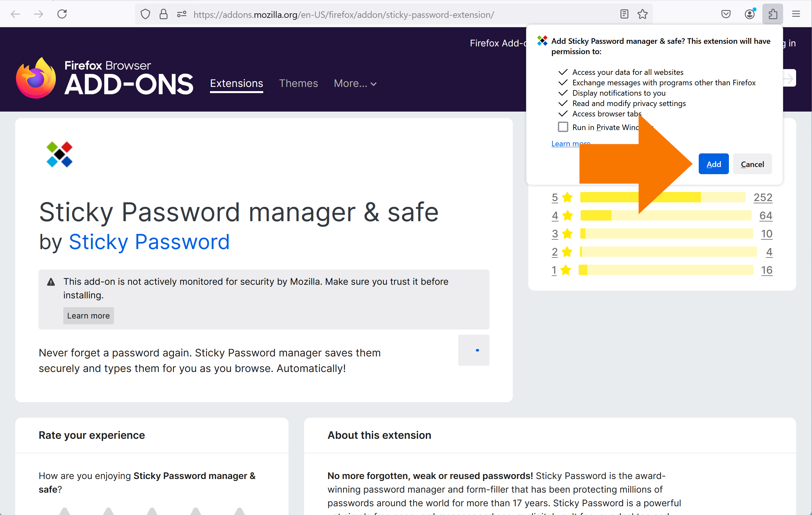Open the tracking protection shield icon

145,14
